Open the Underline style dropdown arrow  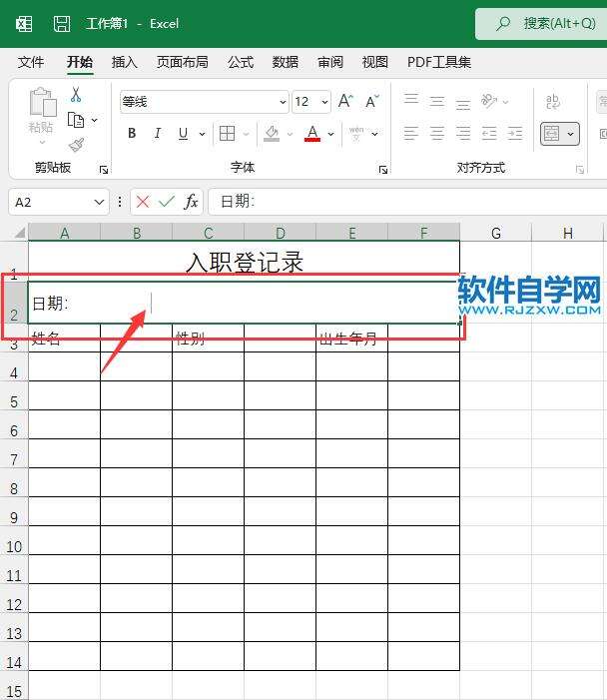pos(203,134)
